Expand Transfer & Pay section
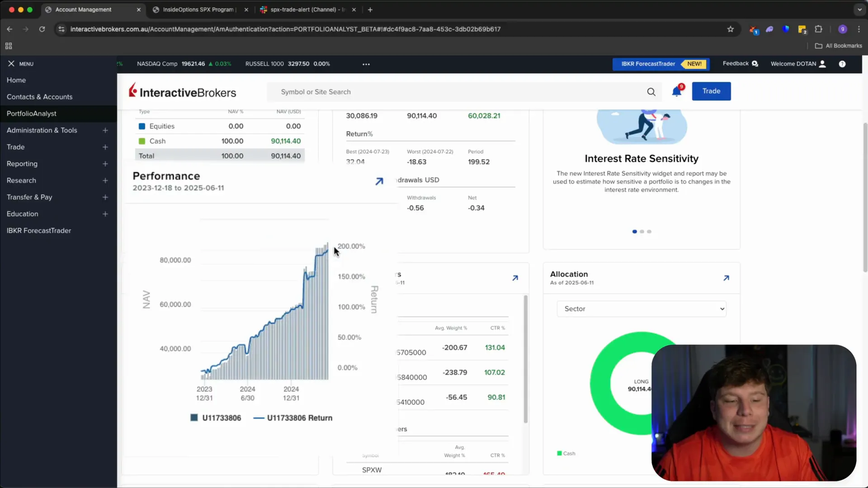The image size is (868, 488). pyautogui.click(x=105, y=197)
